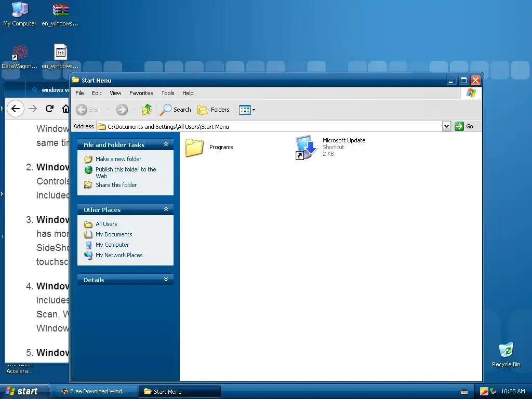Select the DataWagon shortcut desktop icon
The width and height of the screenshot is (532, 399).
(20, 57)
